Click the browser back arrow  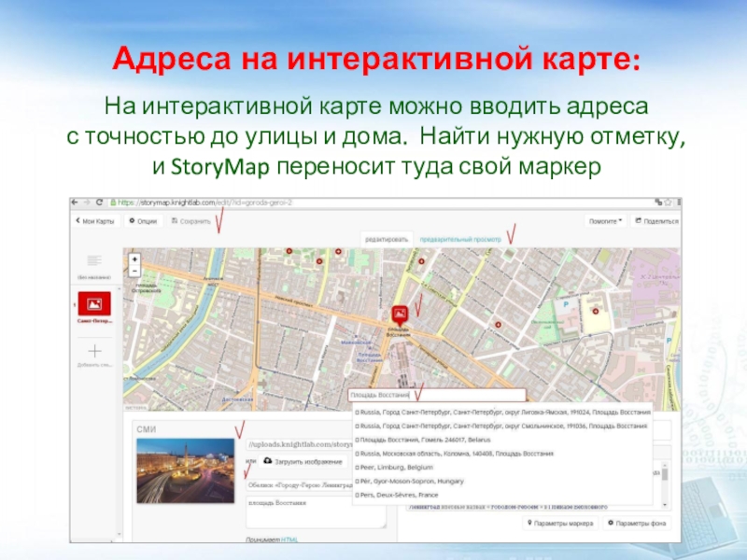pyautogui.click(x=75, y=203)
